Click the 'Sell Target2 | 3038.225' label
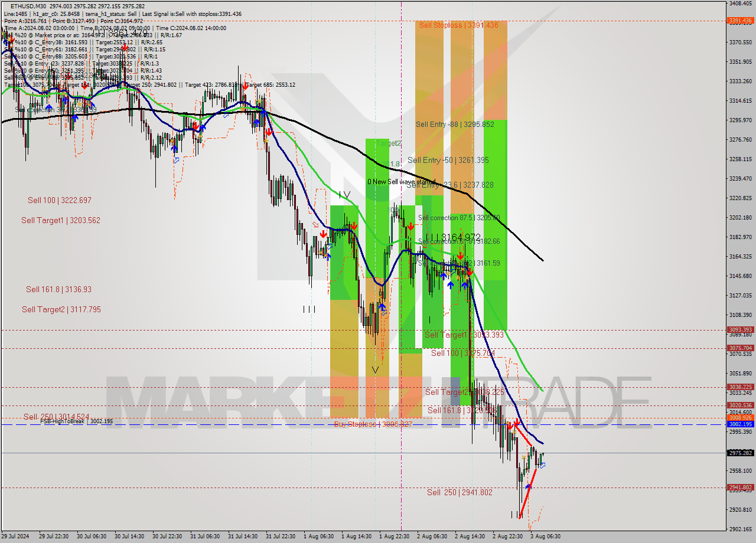Image resolution: width=756 pixels, height=543 pixels. tap(465, 392)
